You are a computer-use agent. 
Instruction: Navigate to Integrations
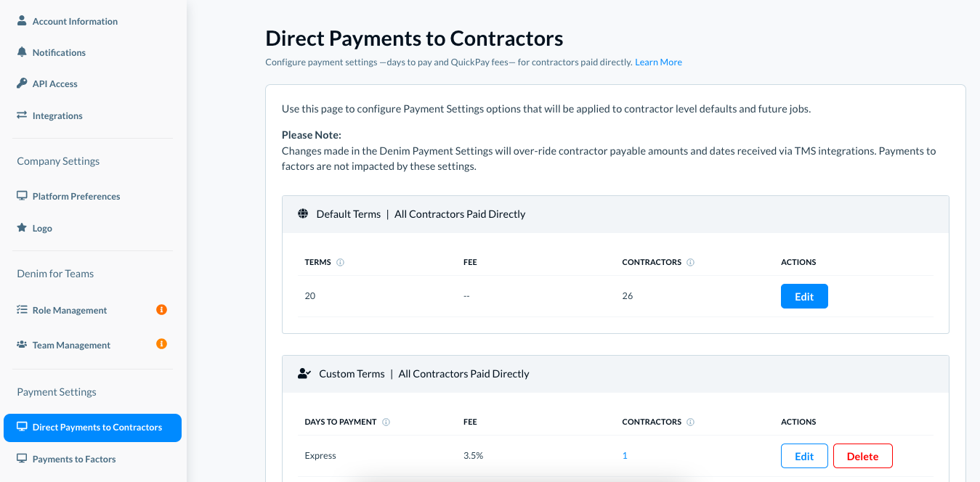click(57, 115)
